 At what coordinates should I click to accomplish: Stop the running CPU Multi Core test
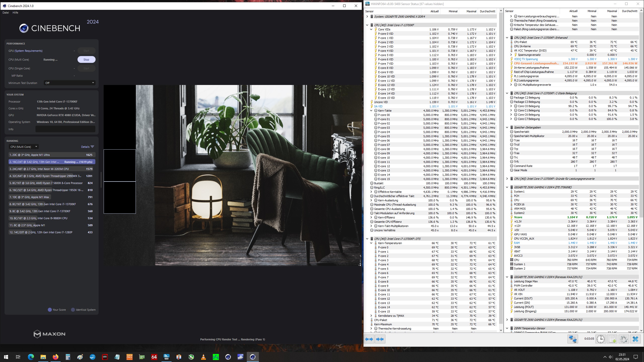(x=87, y=59)
